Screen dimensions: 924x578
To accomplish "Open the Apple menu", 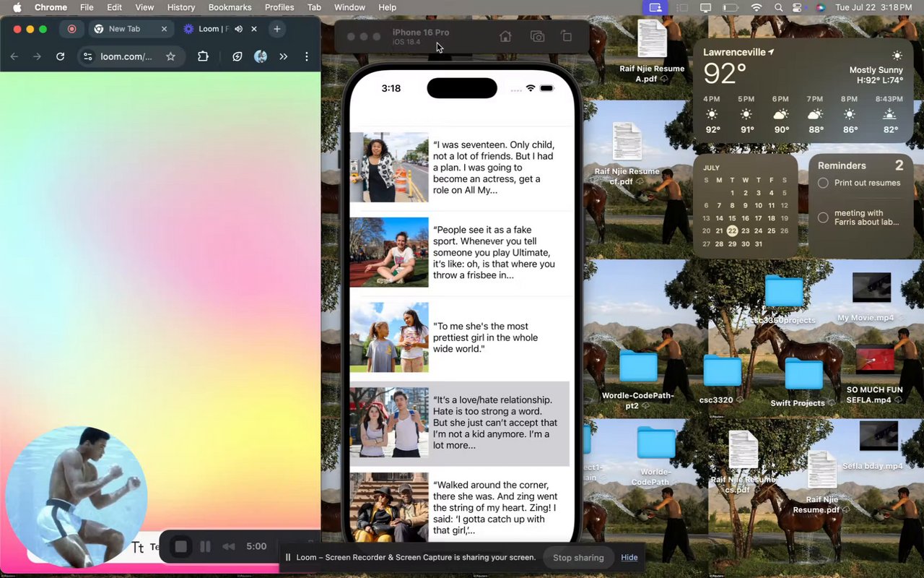I will click(x=17, y=7).
